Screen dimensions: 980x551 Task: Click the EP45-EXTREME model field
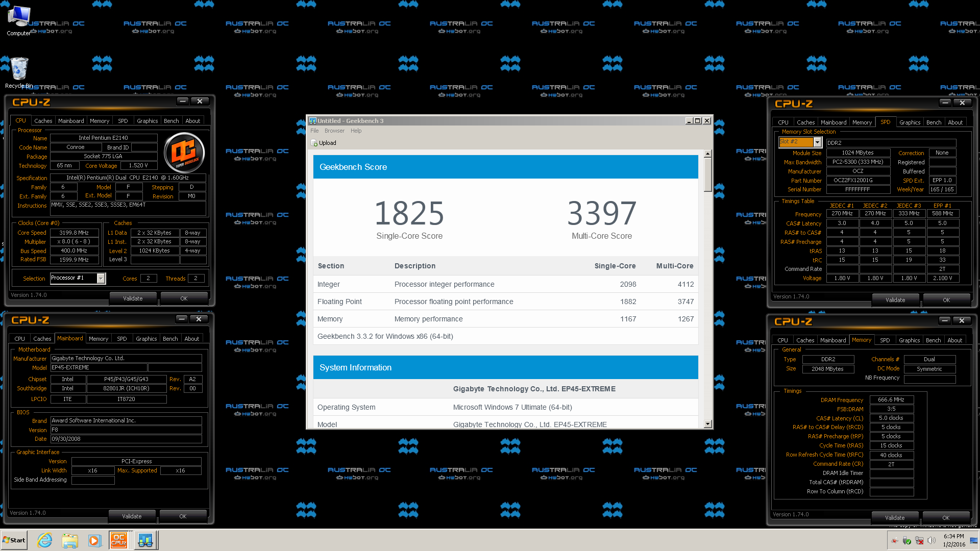(99, 367)
